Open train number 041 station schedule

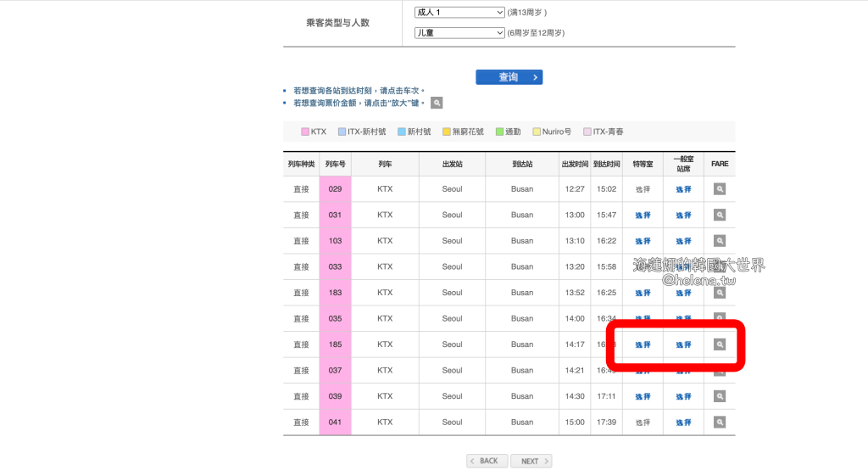335,423
